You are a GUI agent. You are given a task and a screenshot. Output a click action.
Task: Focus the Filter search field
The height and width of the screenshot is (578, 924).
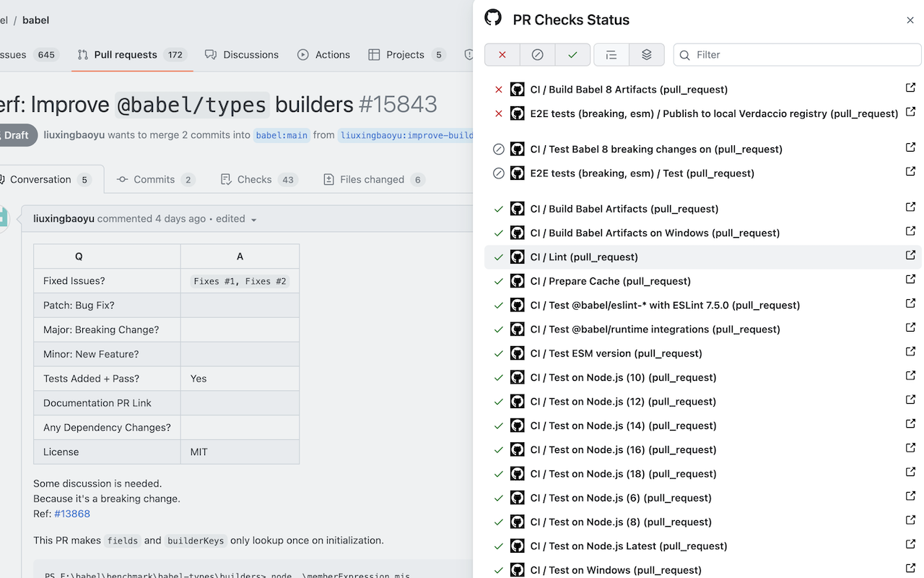[x=798, y=55]
